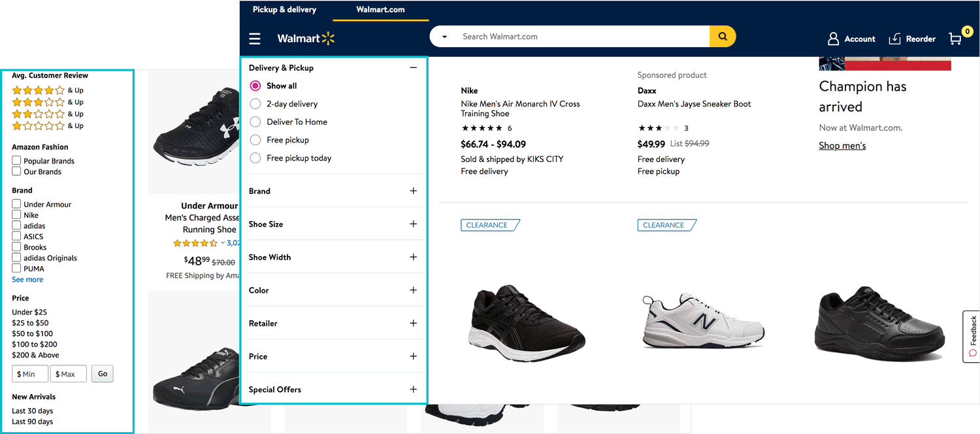Check the Nike brand checkbox on Amazon
The width and height of the screenshot is (980, 434).
pyautogui.click(x=16, y=214)
